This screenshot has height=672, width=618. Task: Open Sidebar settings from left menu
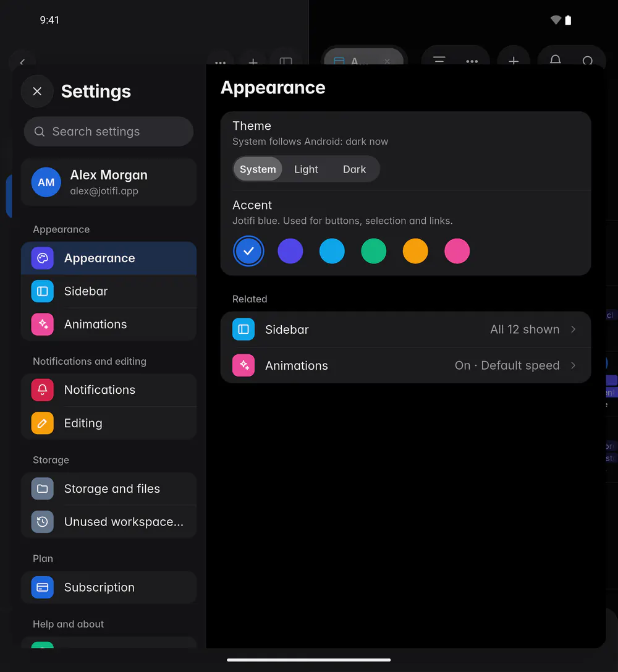pyautogui.click(x=109, y=291)
